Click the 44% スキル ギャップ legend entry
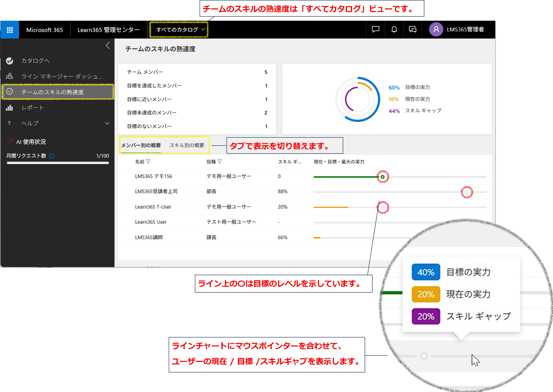 click(x=415, y=111)
